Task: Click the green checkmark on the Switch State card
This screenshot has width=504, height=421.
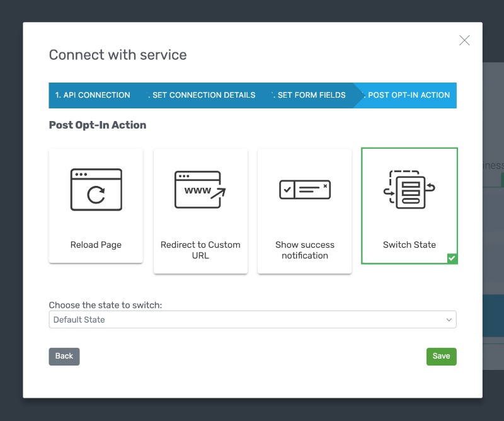Action: click(452, 258)
